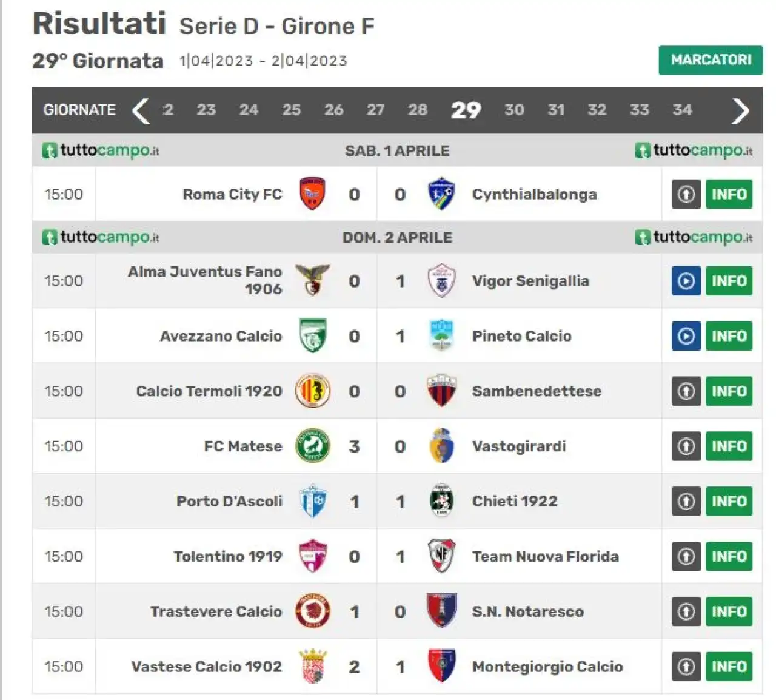Screen dimensions: 776x700
Task: Click the Sambenedettese team crest
Action: (441, 391)
